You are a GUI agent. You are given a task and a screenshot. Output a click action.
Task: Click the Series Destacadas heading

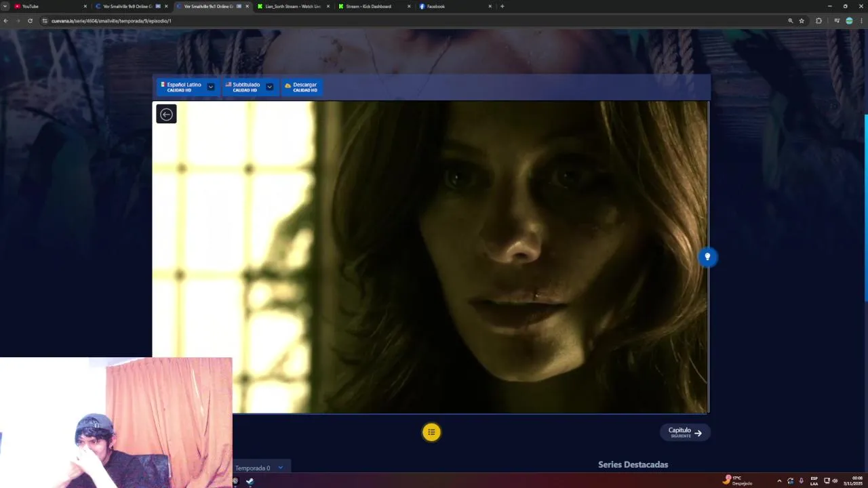633,464
